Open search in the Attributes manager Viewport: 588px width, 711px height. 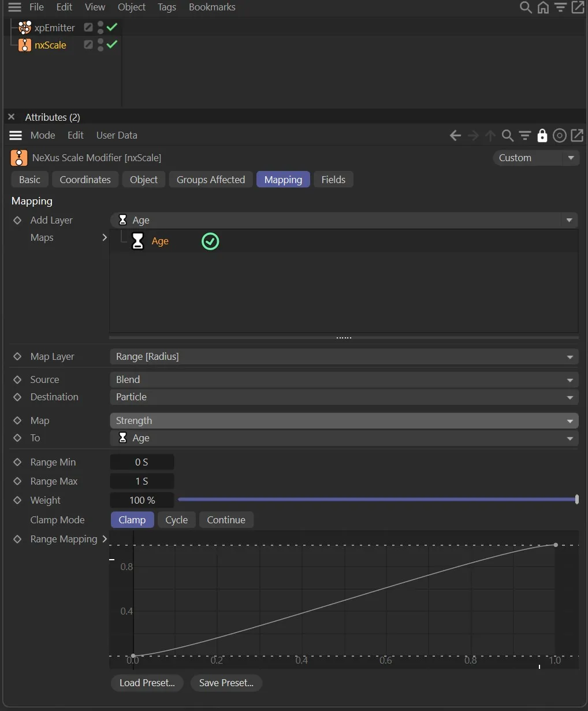507,135
